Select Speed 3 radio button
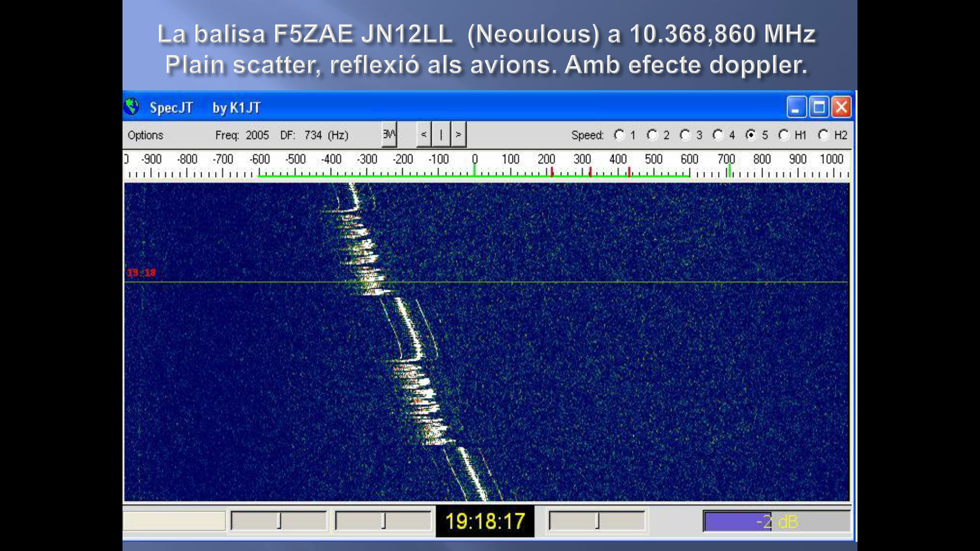 pyautogui.click(x=685, y=135)
